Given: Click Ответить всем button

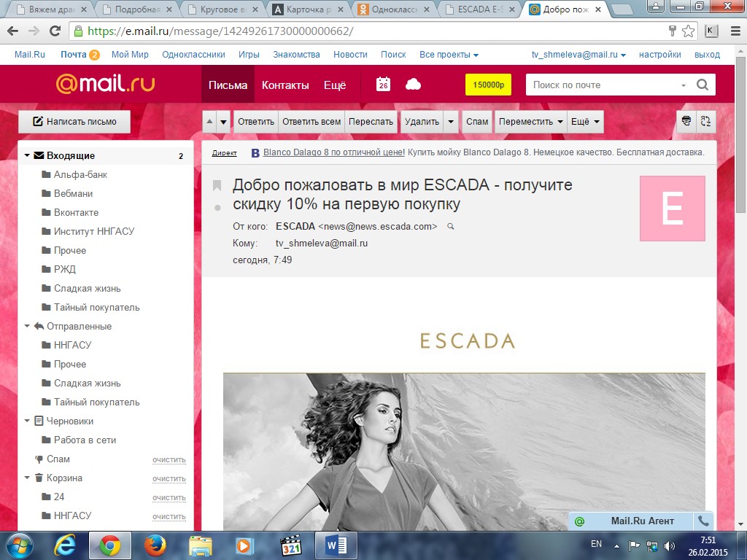Looking at the screenshot, I should [x=311, y=122].
